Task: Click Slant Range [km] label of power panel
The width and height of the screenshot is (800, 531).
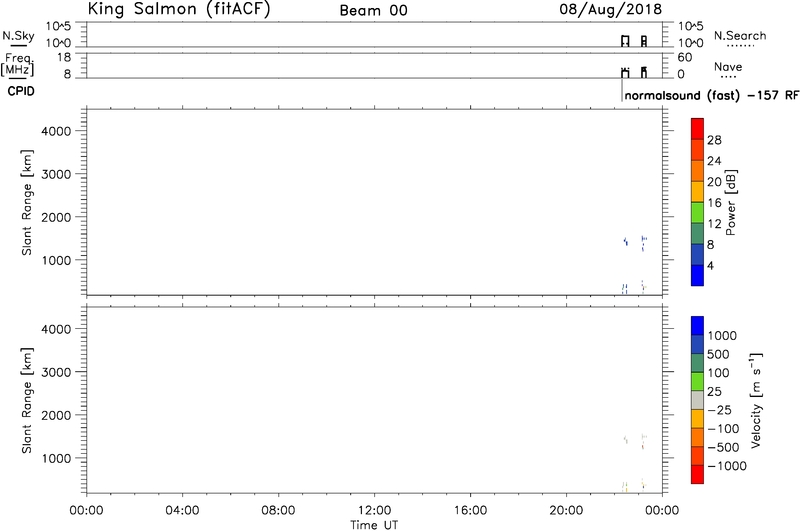Action: [x=27, y=203]
